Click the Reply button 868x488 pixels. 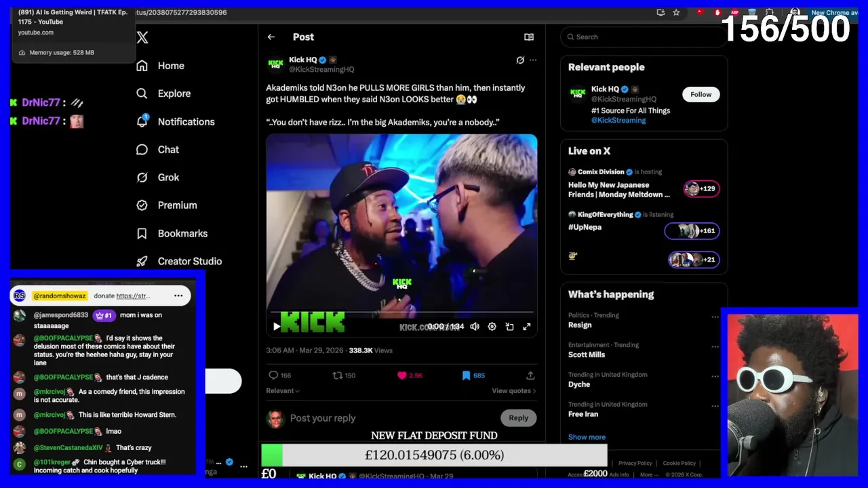click(x=519, y=418)
